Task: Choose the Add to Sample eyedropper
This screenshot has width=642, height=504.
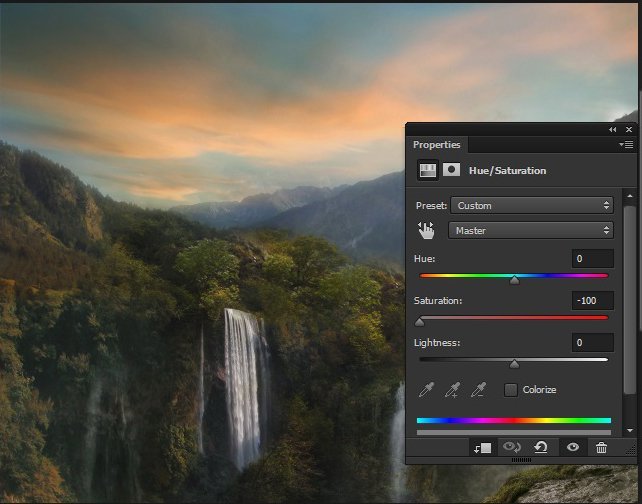Action: [453, 389]
